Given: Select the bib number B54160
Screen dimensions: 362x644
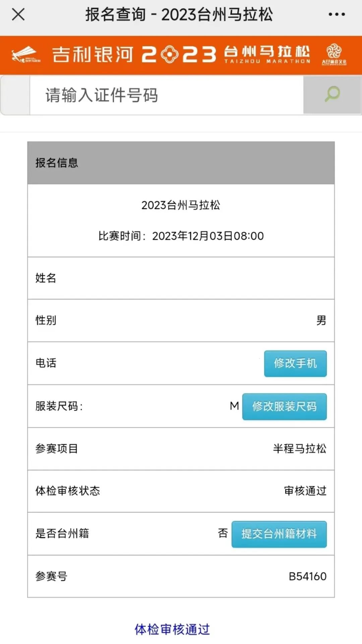Looking at the screenshot, I should click(307, 576).
